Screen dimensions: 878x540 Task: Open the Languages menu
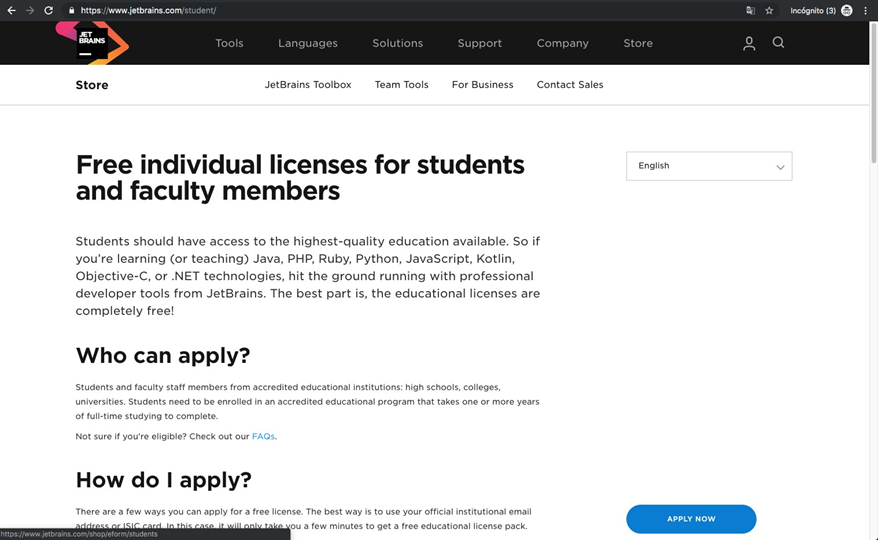tap(308, 43)
